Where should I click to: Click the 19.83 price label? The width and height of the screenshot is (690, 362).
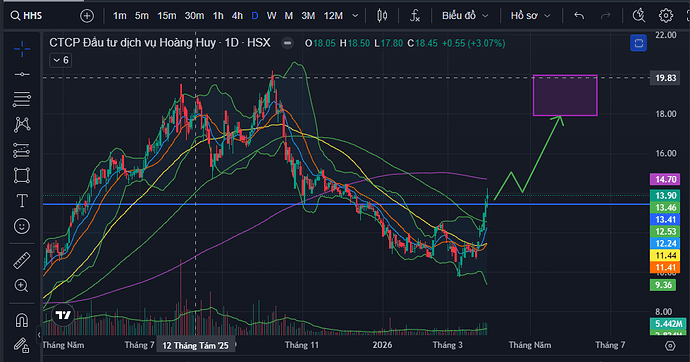pyautogui.click(x=665, y=78)
